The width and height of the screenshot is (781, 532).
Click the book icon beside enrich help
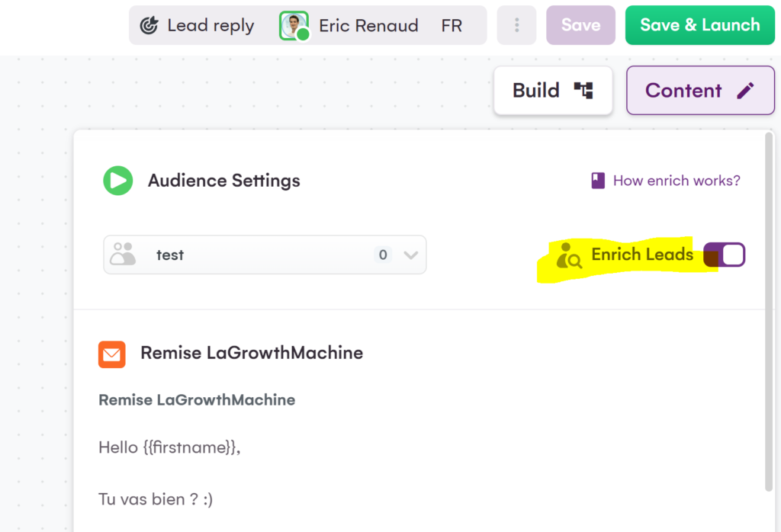[598, 181]
